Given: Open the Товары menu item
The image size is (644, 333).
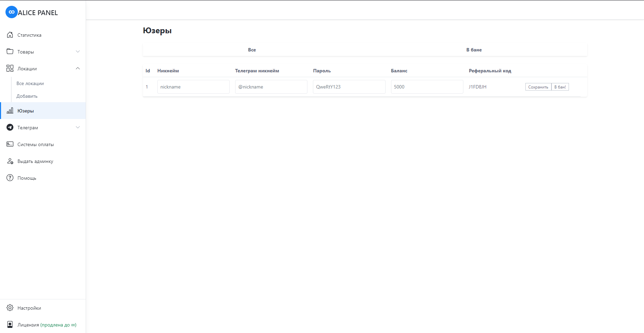Looking at the screenshot, I should click(43, 52).
